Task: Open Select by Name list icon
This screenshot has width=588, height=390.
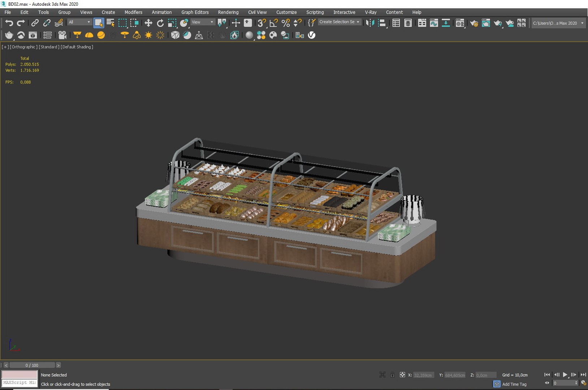Action: pos(111,23)
